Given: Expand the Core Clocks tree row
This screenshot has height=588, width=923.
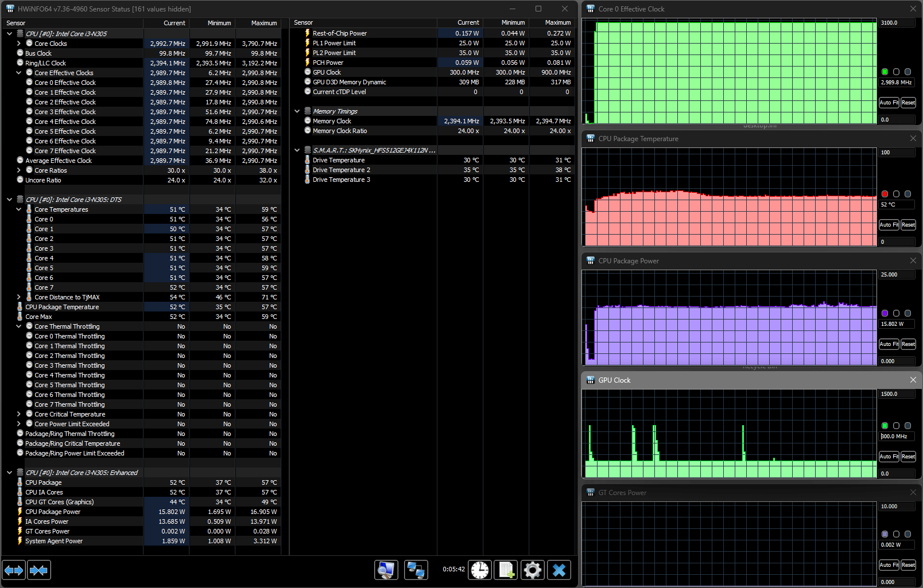Looking at the screenshot, I should point(19,44).
